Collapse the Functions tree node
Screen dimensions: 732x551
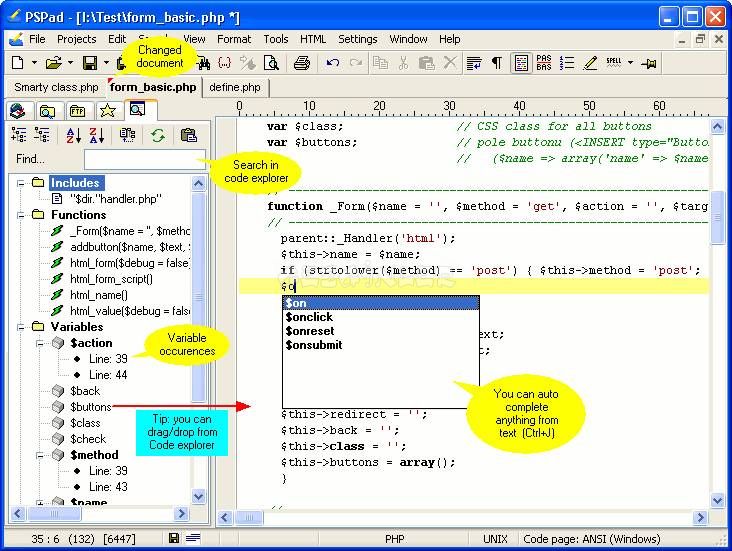point(21,215)
